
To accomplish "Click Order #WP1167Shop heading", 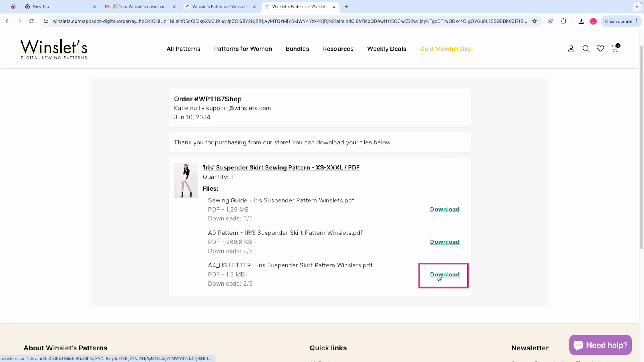I will [x=208, y=99].
